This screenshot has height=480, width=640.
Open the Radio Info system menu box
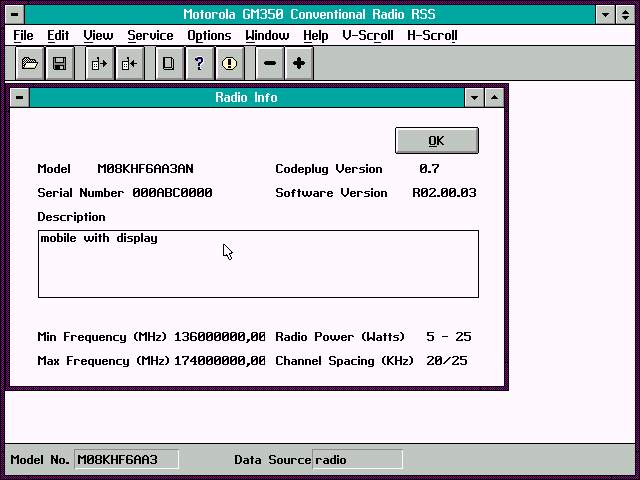pyautogui.click(x=19, y=98)
